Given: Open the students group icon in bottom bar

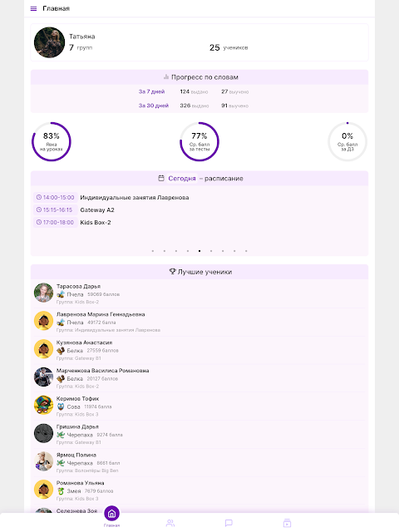Looking at the screenshot, I should 170,523.
